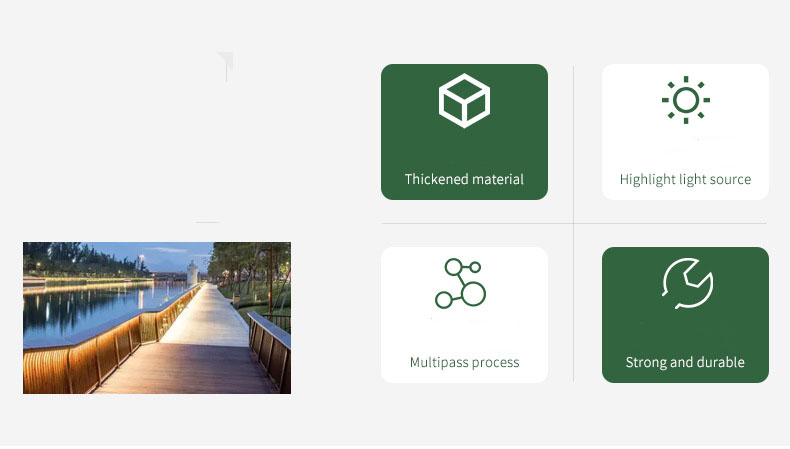The width and height of the screenshot is (790, 449).
Task: Click the horizontal divider between card rows
Action: [574, 223]
